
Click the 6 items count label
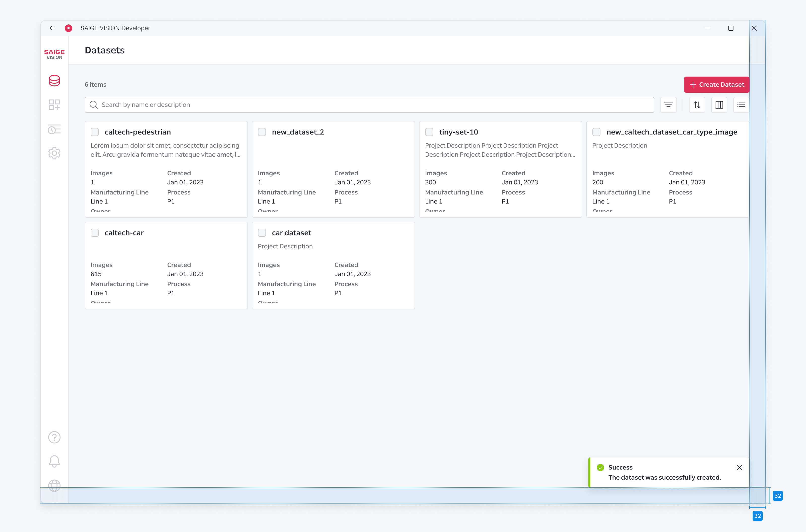click(x=95, y=84)
